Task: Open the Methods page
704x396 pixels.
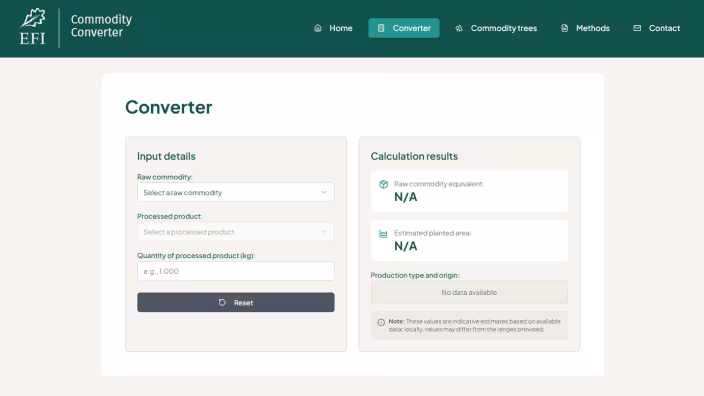Action: pos(585,28)
